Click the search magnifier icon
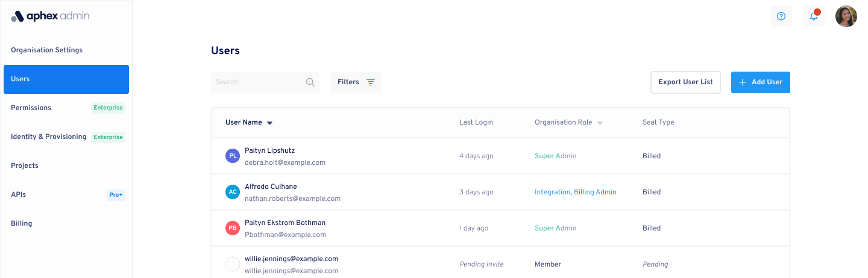868x278 pixels. 310,82
